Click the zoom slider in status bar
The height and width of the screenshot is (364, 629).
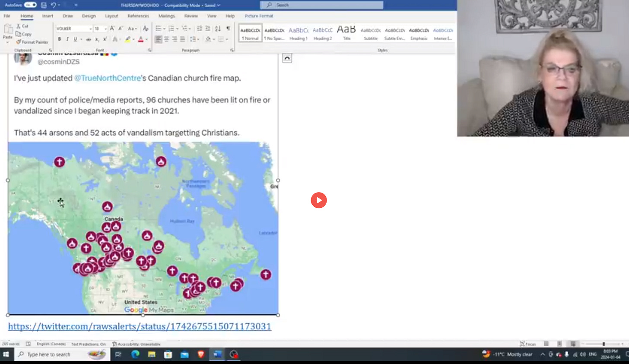[x=603, y=344]
